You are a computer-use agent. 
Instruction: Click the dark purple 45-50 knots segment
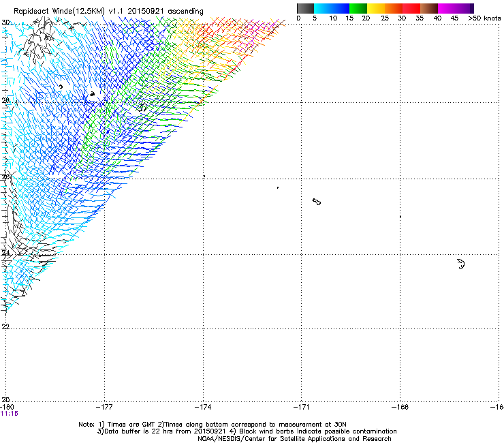(x=464, y=8)
